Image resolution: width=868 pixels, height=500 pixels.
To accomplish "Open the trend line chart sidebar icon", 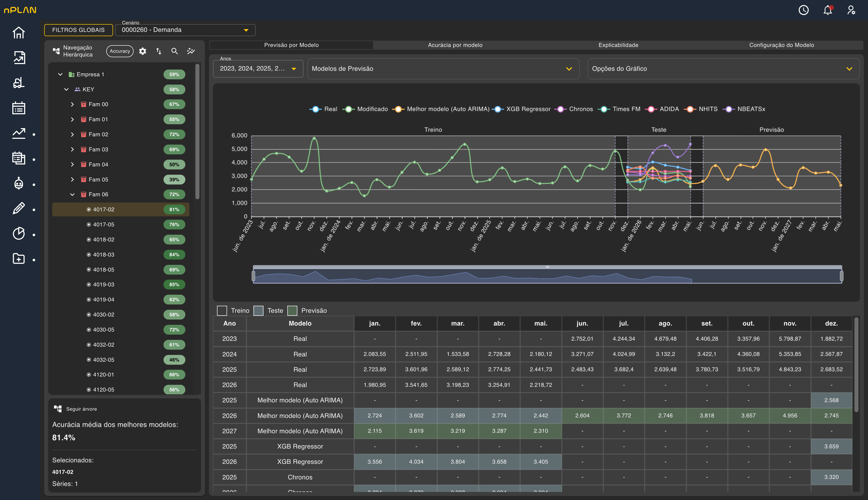I will pos(19,133).
